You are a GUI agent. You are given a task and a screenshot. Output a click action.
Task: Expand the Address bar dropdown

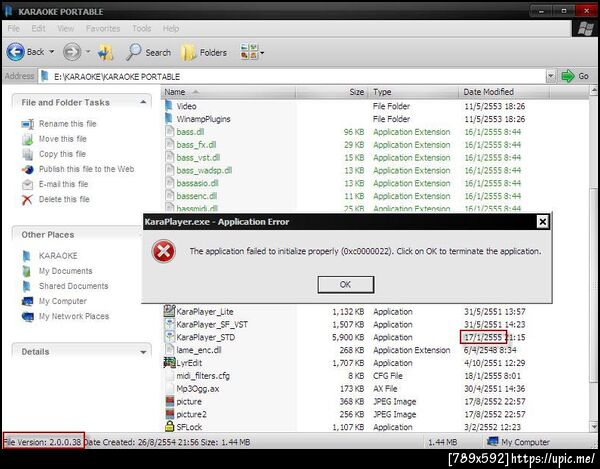pyautogui.click(x=550, y=76)
